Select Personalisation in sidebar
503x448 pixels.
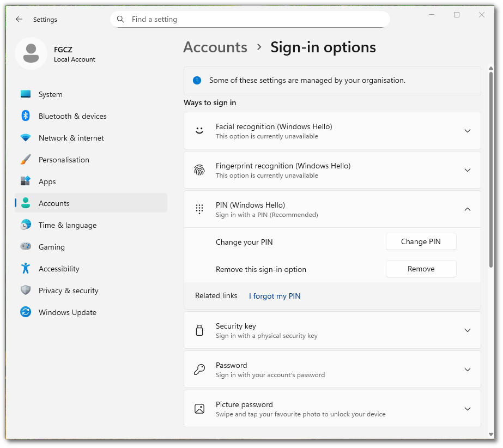pyautogui.click(x=91, y=160)
